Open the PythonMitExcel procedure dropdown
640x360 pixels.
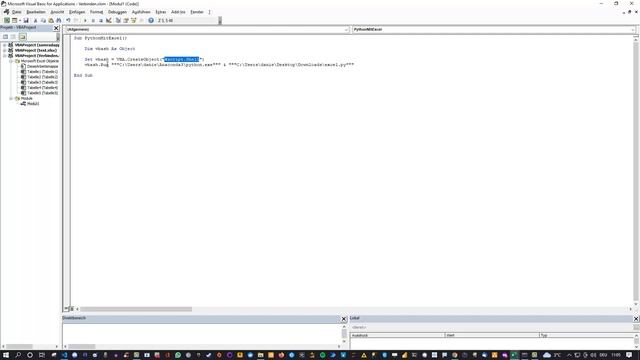[633, 30]
